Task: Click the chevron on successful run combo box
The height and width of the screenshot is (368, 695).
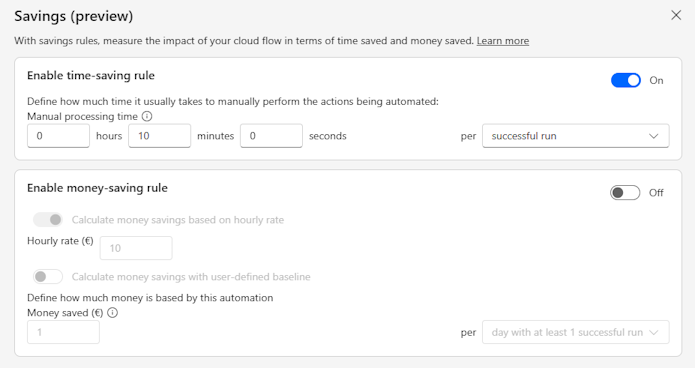Action: tap(654, 136)
